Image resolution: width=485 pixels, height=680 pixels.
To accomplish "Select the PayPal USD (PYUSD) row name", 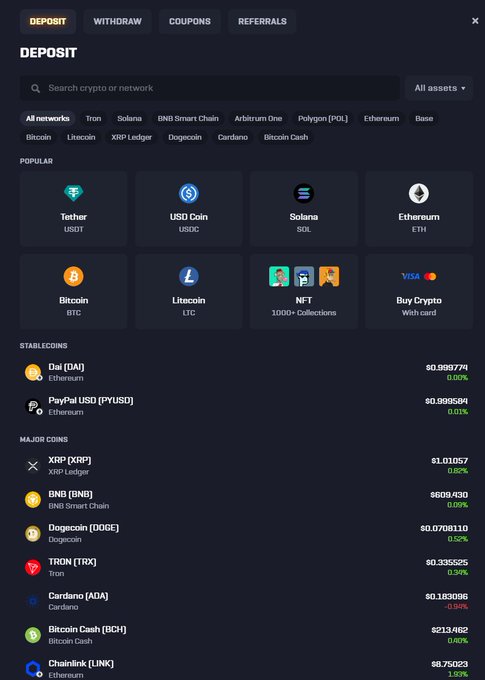I will [x=91, y=400].
